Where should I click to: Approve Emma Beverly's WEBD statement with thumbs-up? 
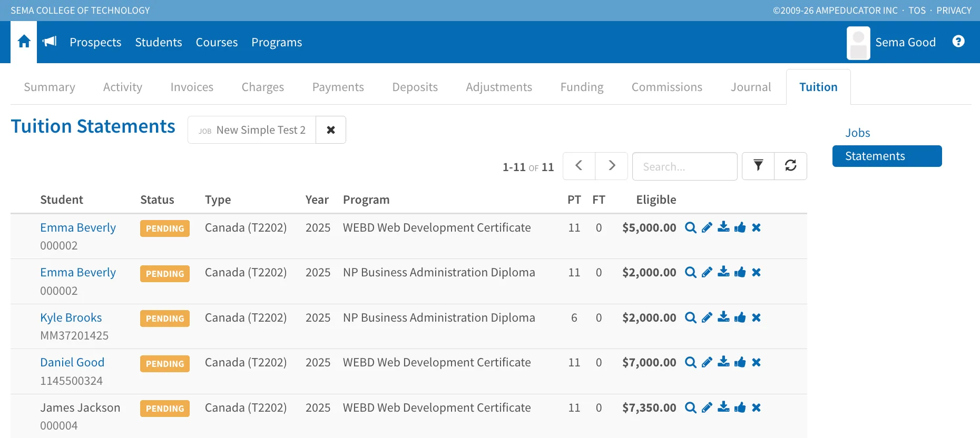(740, 227)
